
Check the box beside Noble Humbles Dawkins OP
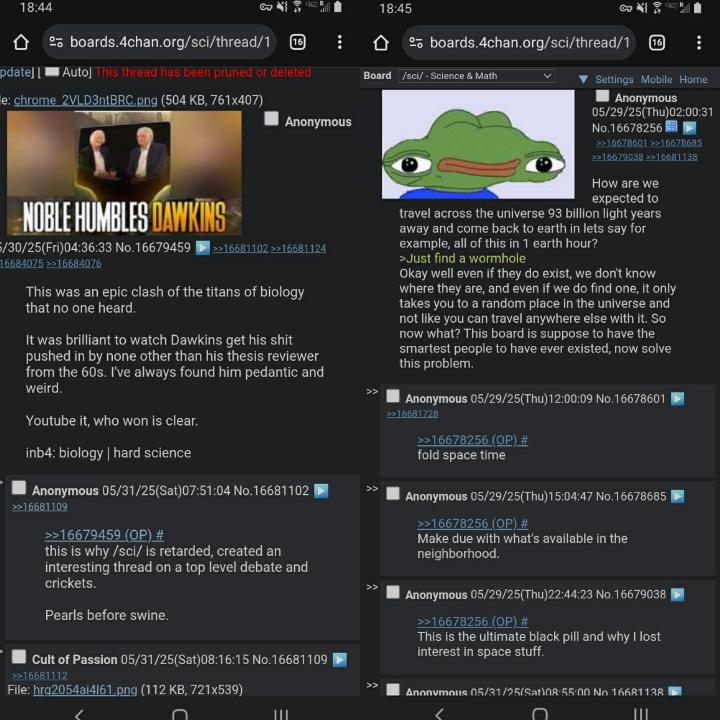pos(271,118)
